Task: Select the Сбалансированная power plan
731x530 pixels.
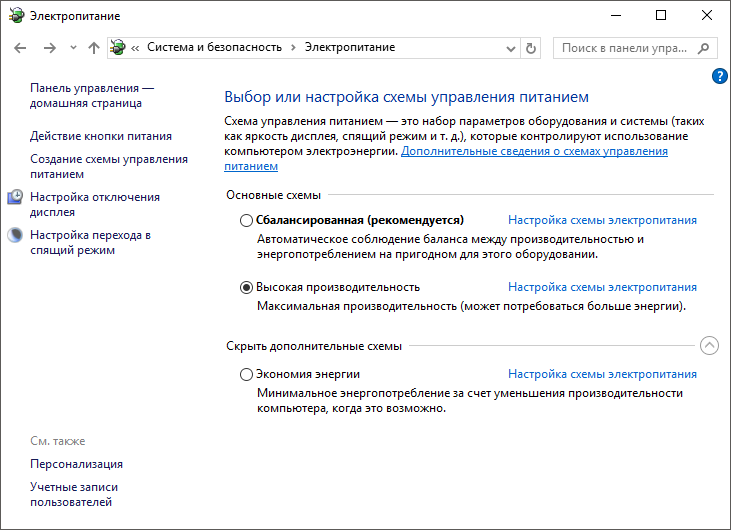Action: [x=247, y=220]
